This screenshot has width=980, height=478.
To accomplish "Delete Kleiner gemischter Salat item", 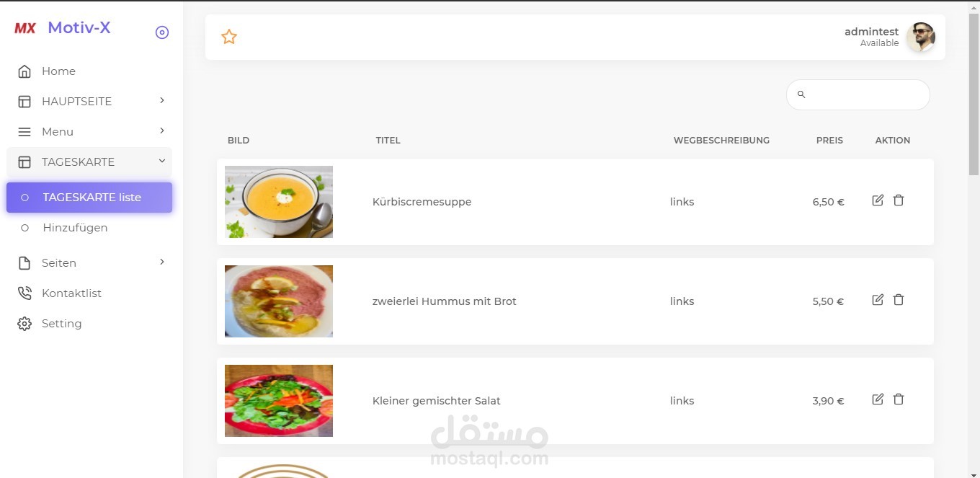I will click(x=899, y=399).
